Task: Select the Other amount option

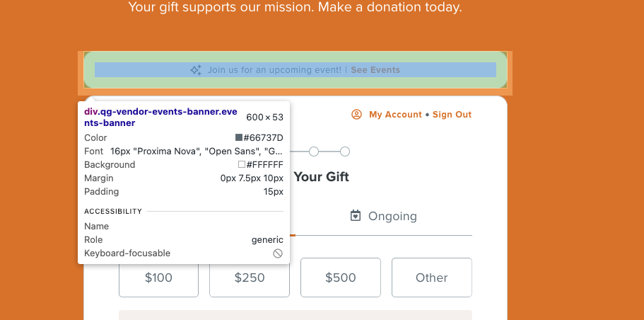Action: point(432,278)
